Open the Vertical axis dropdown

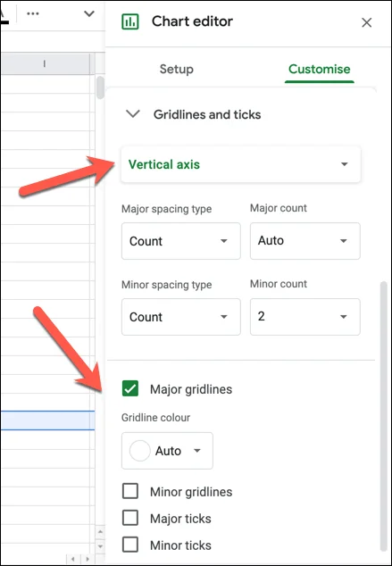point(241,164)
